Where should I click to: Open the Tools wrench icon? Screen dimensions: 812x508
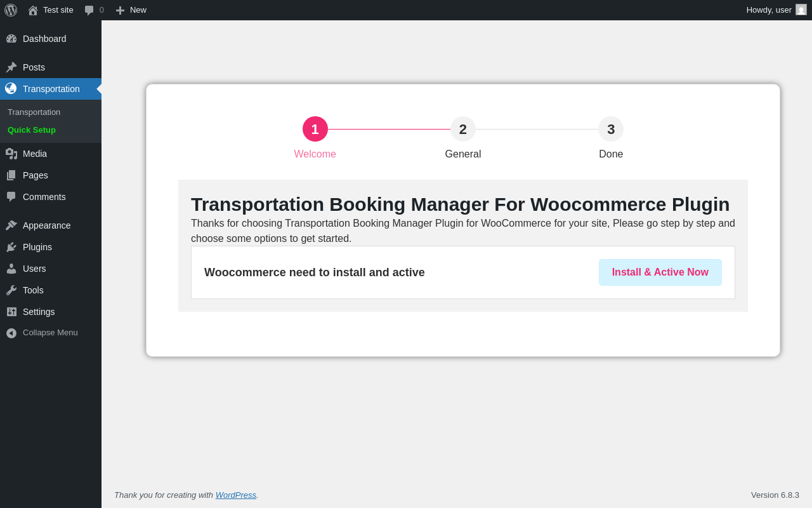[x=11, y=290]
